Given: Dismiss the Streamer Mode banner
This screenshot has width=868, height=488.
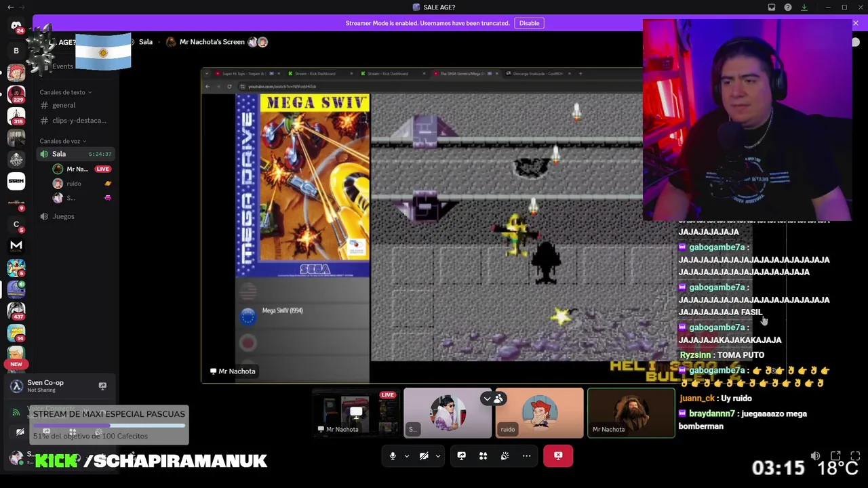Looking at the screenshot, I should click(x=855, y=23).
